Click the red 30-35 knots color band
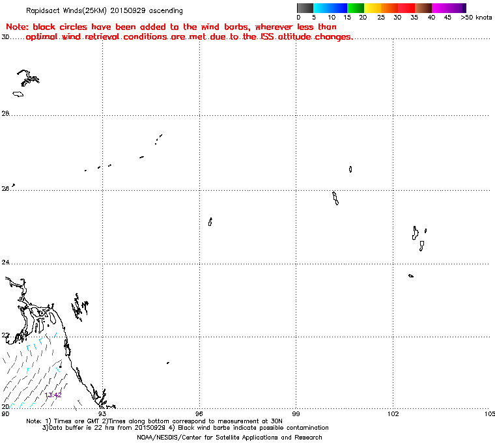This screenshot has height=448, width=495. [x=406, y=8]
